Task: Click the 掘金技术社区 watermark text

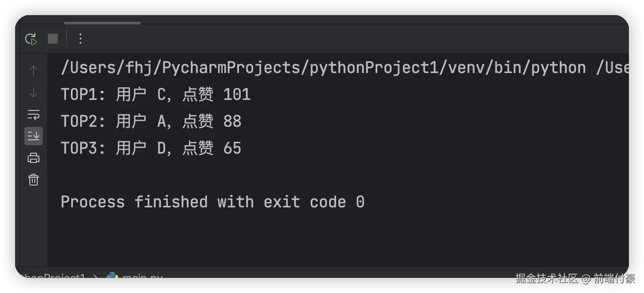Action: point(546,278)
